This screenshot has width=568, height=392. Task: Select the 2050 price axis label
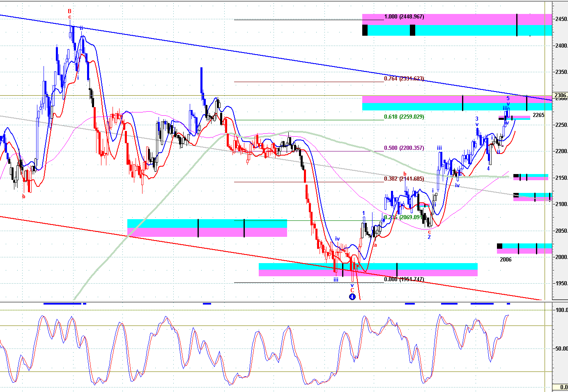coord(561,231)
